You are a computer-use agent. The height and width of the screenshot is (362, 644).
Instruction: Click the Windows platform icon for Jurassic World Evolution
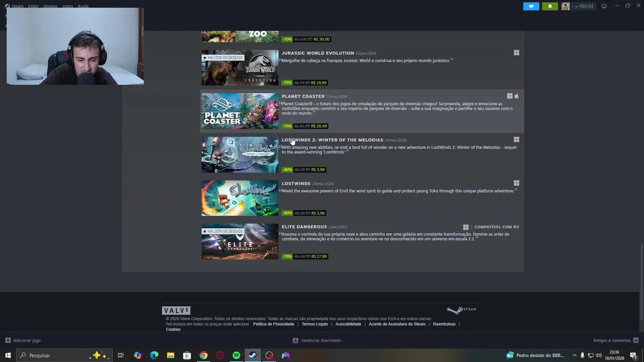coord(516,53)
